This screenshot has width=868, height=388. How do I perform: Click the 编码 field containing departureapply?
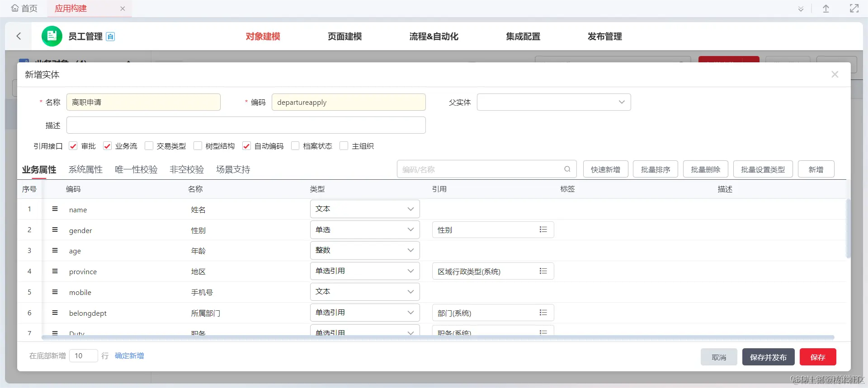tap(349, 102)
